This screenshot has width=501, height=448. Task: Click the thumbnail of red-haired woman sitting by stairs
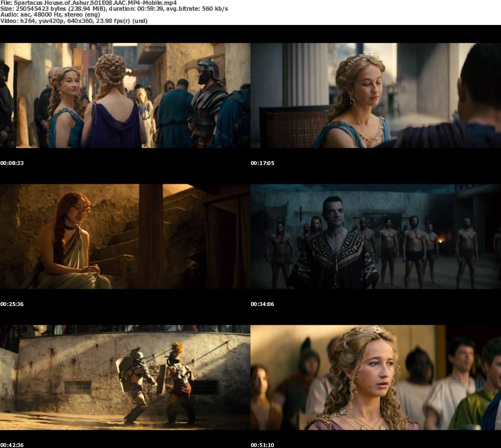click(x=125, y=236)
